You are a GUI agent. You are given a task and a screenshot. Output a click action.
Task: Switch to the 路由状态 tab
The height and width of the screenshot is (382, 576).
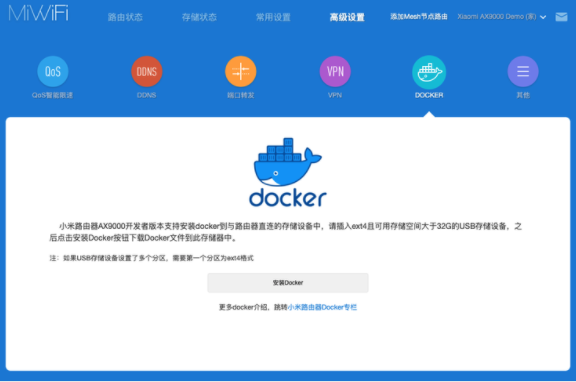125,17
